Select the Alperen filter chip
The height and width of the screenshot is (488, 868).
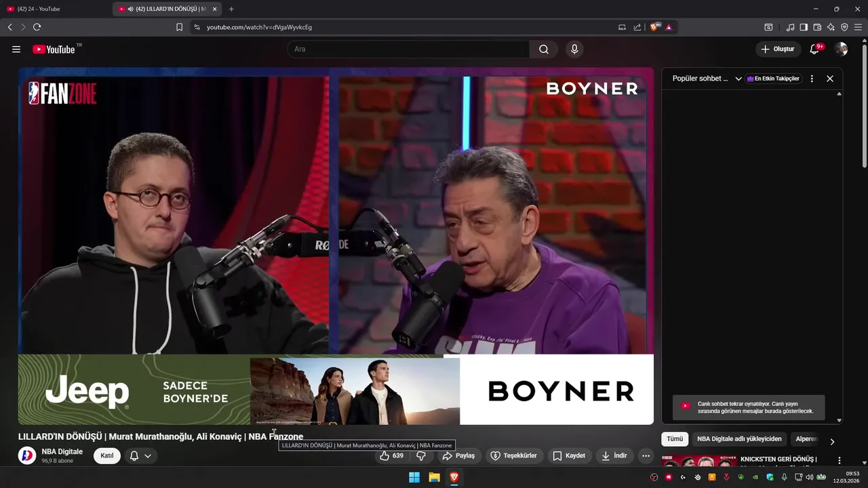[806, 439]
